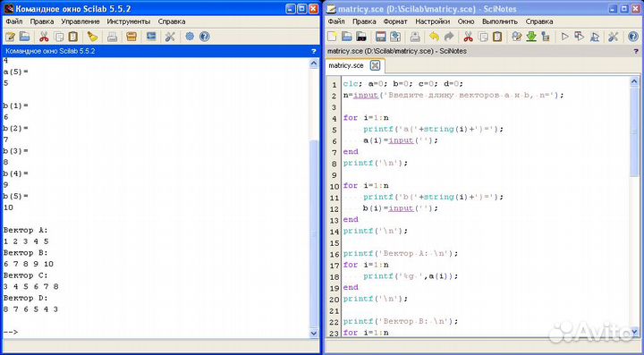The image size is (644, 355).
Task: Undo last edit in SciNotes
Action: pos(434,37)
